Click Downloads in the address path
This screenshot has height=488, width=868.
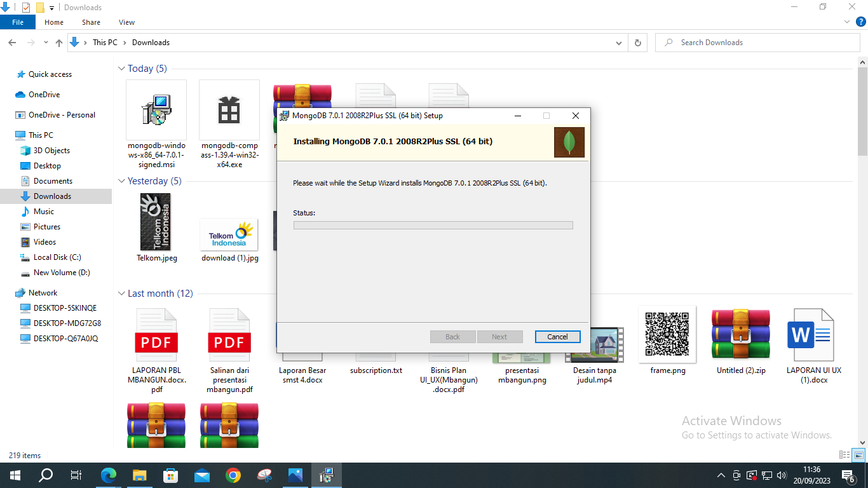tap(151, 43)
